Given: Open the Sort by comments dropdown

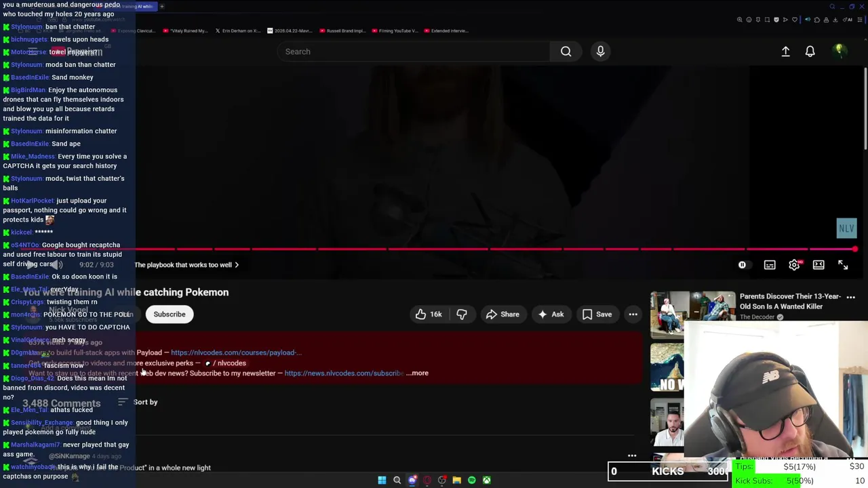Looking at the screenshot, I should [139, 402].
